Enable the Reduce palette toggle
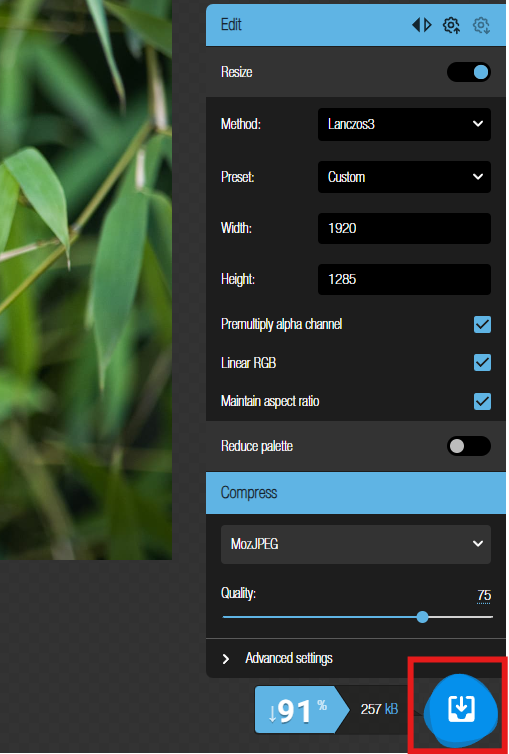The height and width of the screenshot is (754, 509). pos(469,446)
